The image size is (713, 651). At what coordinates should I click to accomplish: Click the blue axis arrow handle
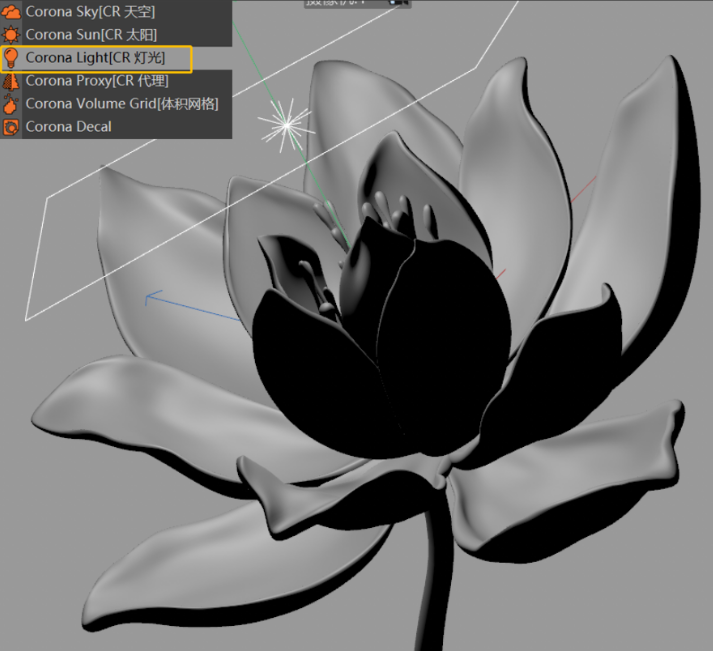(154, 297)
